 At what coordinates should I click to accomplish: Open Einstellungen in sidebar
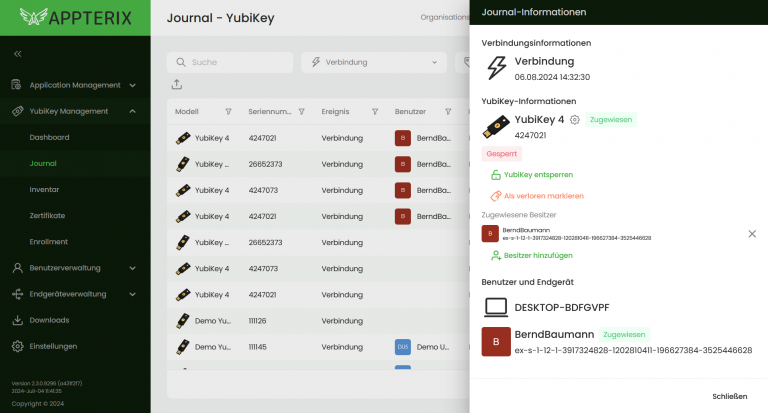click(x=53, y=346)
